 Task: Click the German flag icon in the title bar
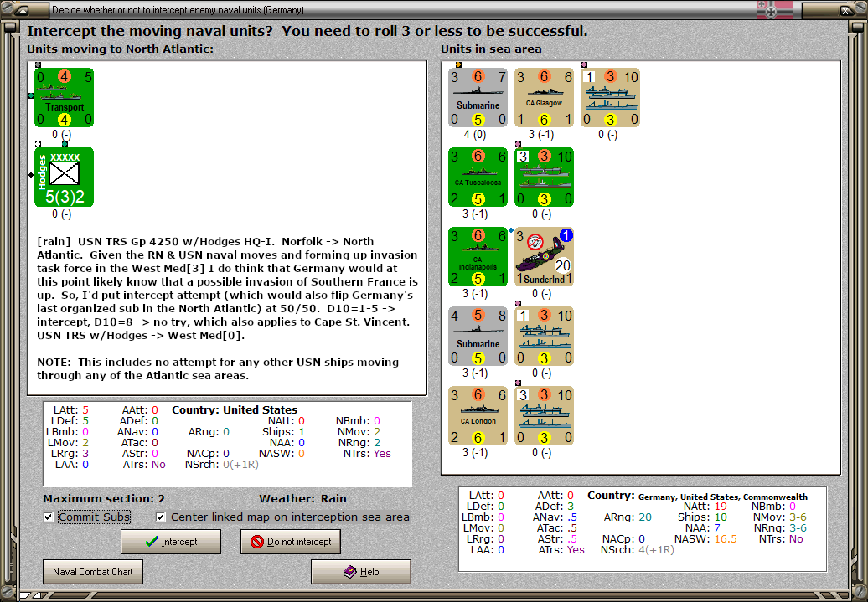point(775,9)
